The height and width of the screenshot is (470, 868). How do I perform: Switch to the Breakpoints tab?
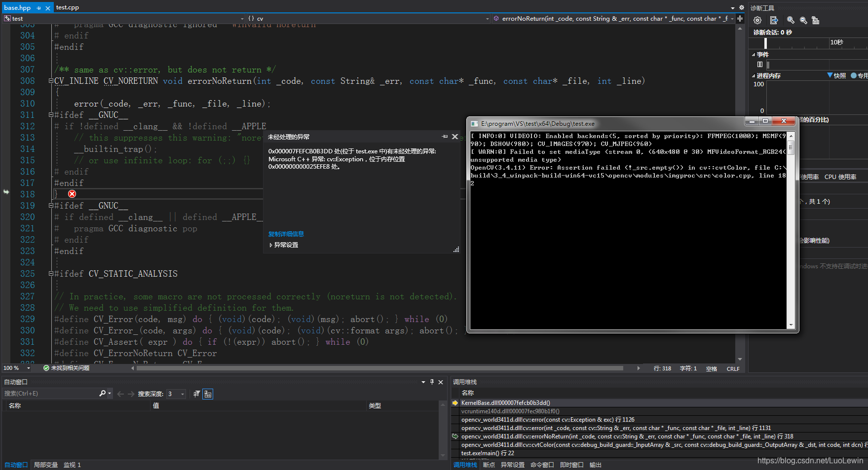(489, 465)
